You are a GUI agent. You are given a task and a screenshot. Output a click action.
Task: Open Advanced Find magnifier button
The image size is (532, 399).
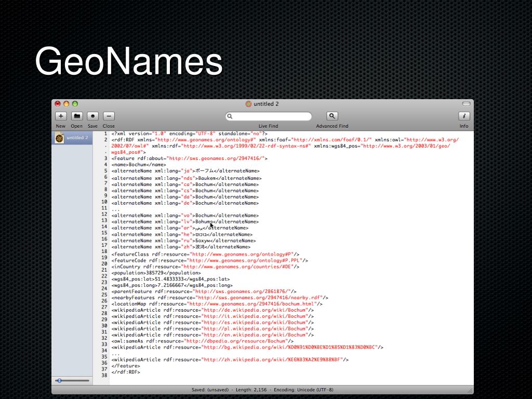click(332, 116)
